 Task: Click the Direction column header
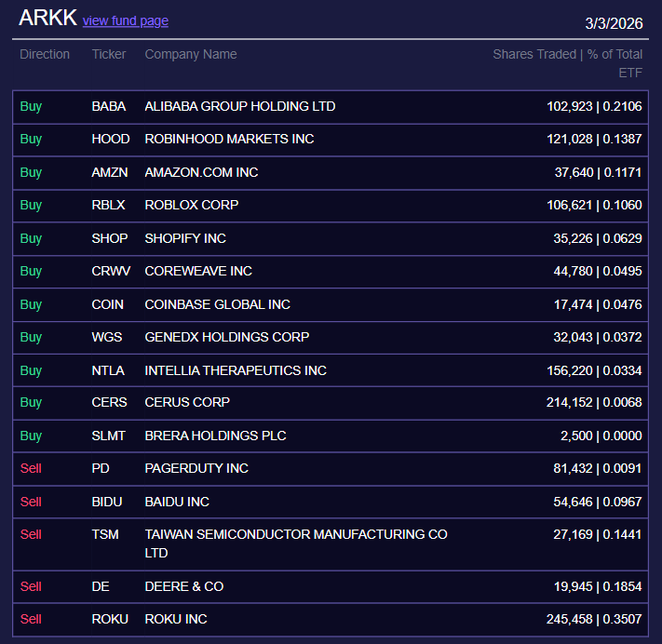pos(45,54)
